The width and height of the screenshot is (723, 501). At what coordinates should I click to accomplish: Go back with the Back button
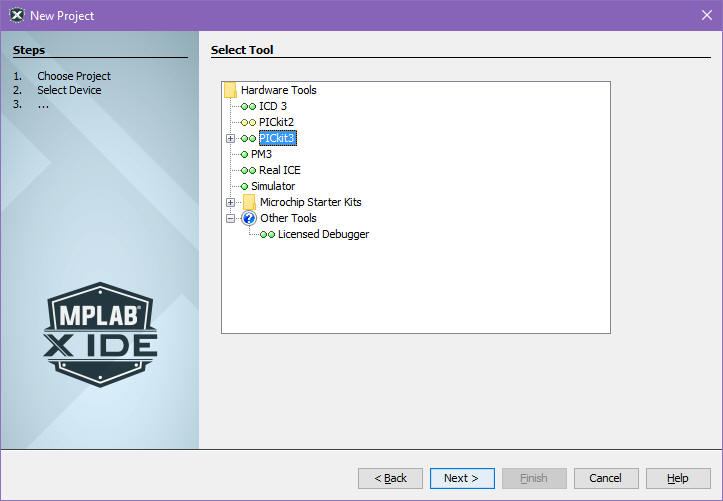[390, 478]
